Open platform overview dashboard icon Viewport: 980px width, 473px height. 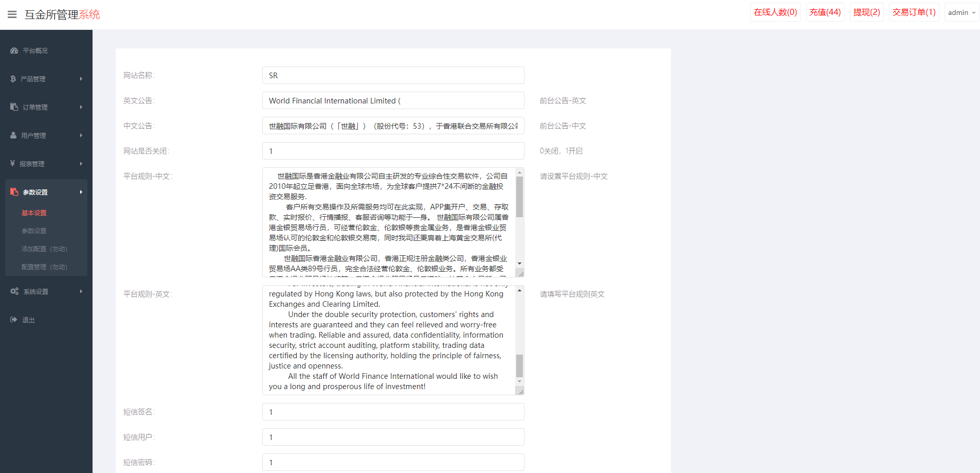14,50
